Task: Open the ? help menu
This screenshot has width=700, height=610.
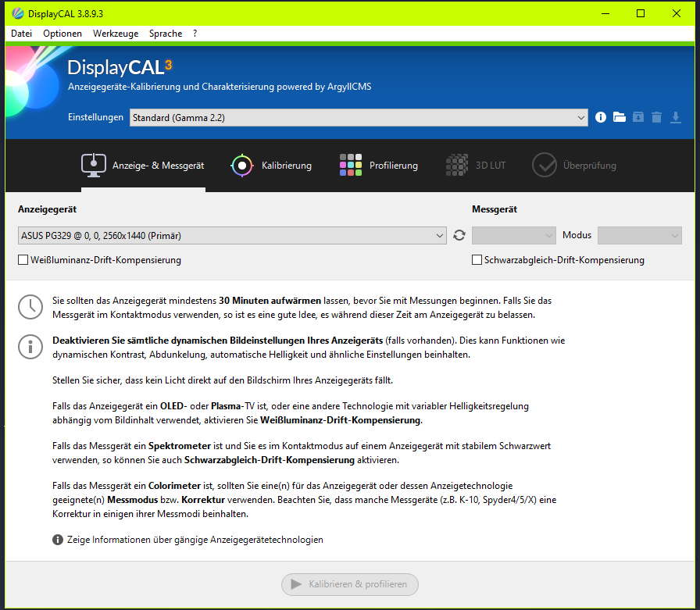Action: 195,34
